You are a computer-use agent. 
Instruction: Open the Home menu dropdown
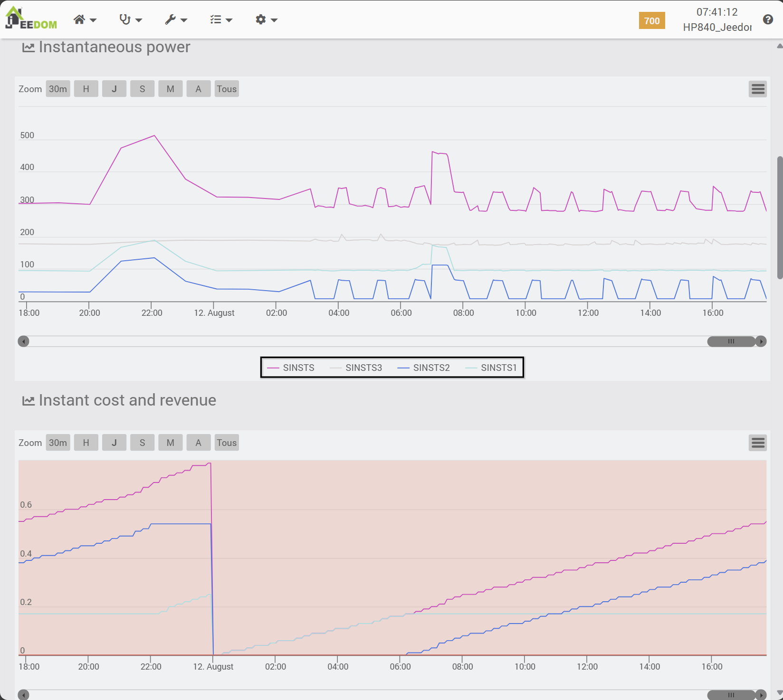click(x=85, y=19)
